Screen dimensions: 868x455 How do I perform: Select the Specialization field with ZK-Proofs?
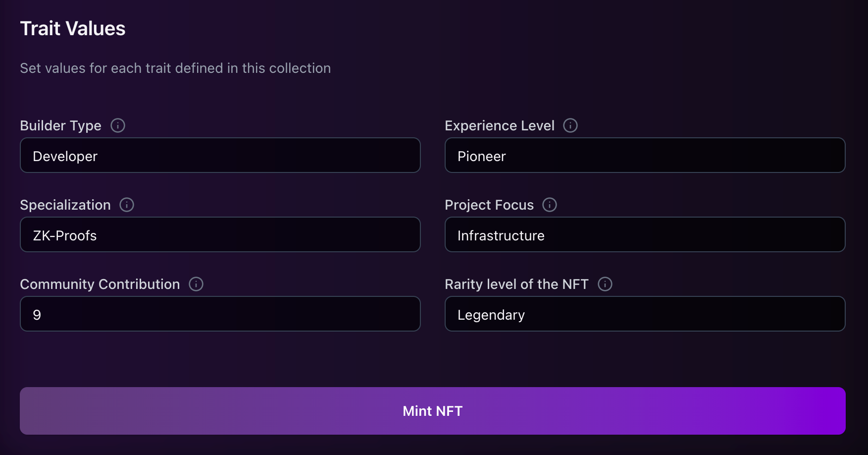point(220,235)
